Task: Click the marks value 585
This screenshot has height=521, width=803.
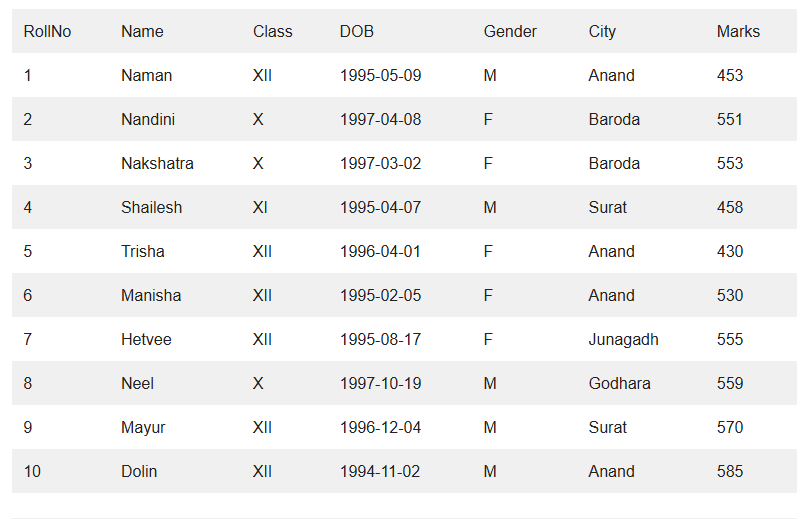Action: pos(730,471)
